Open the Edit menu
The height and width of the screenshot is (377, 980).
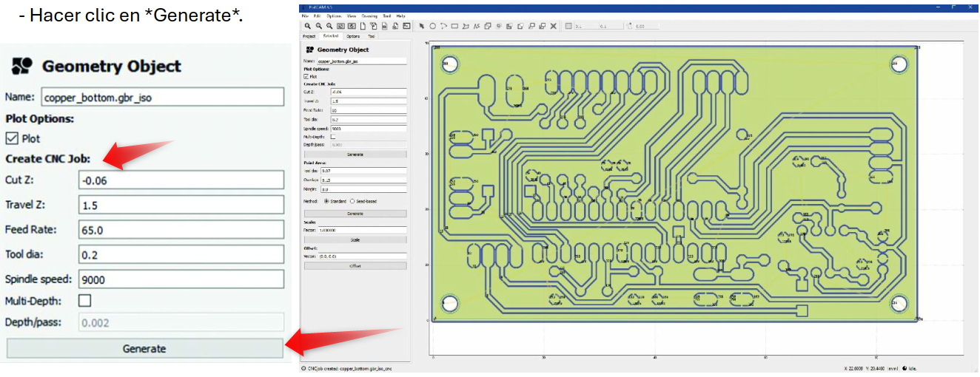pyautogui.click(x=317, y=16)
